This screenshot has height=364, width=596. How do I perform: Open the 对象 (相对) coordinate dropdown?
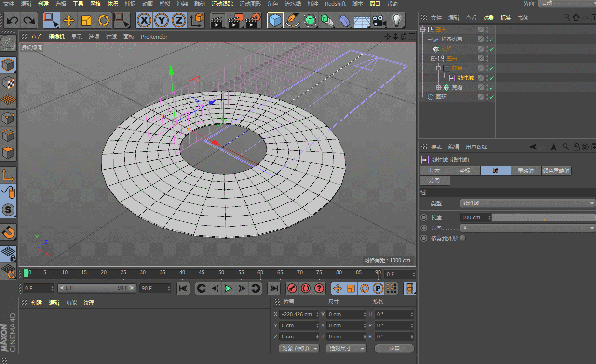click(x=299, y=348)
